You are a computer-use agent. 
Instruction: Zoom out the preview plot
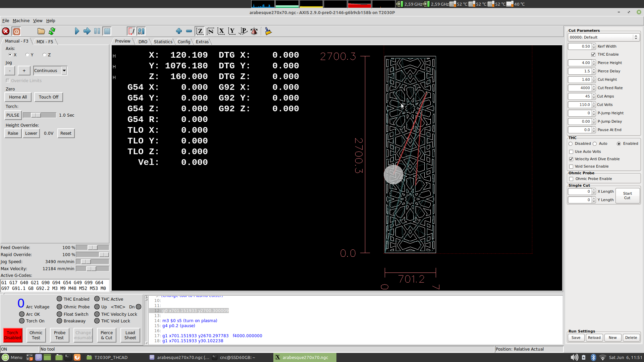click(189, 31)
